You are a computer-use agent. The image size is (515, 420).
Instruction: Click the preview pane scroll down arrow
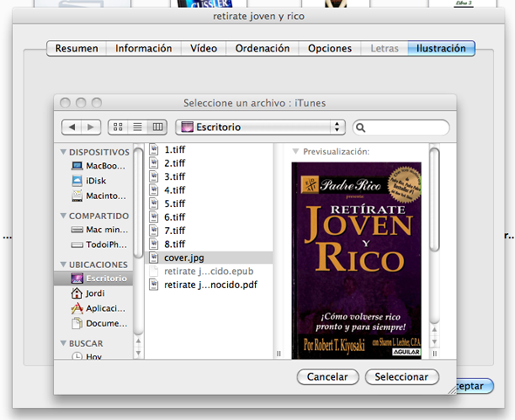click(435, 341)
